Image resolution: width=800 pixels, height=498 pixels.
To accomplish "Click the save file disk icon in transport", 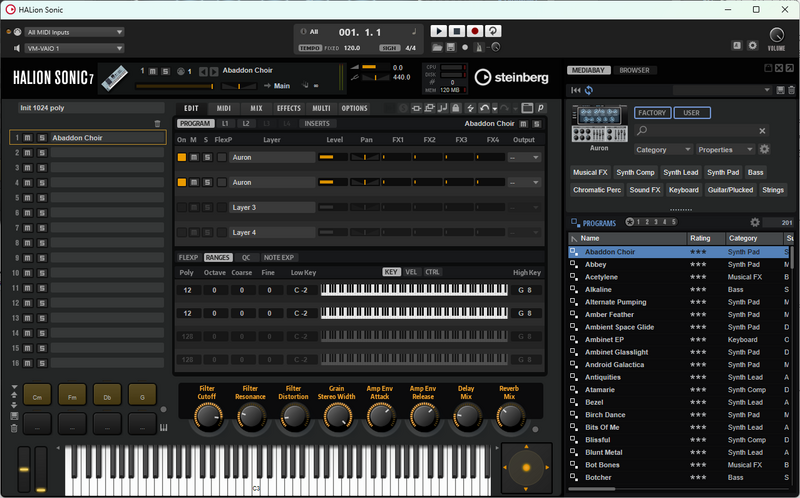I will 451,47.
